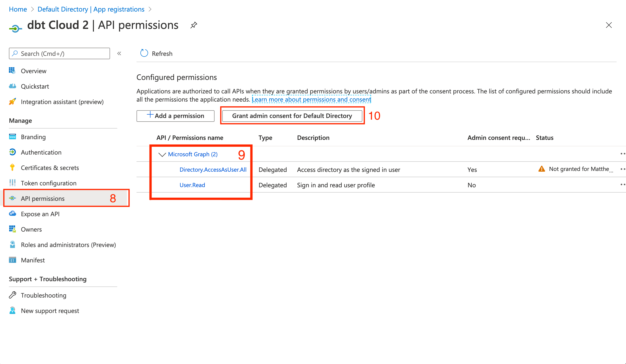Image resolution: width=626 pixels, height=364 pixels.
Task: Click into the sidebar search field
Action: (x=59, y=53)
